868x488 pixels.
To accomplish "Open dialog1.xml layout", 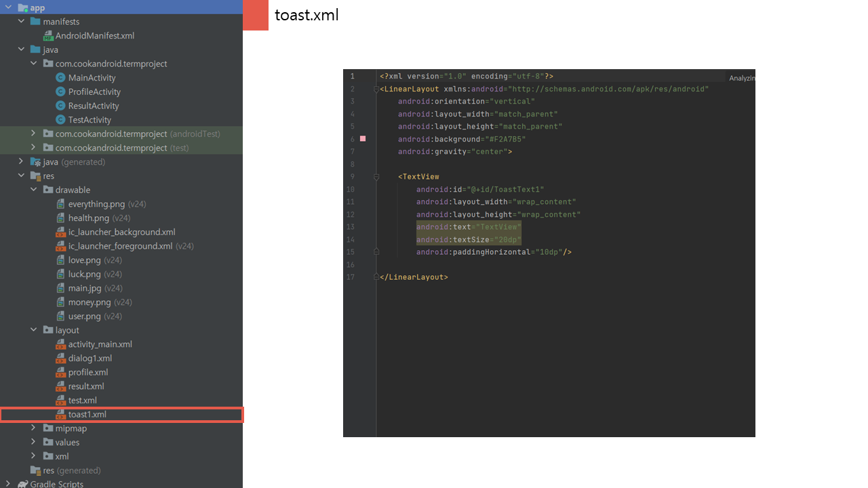I will tap(90, 358).
